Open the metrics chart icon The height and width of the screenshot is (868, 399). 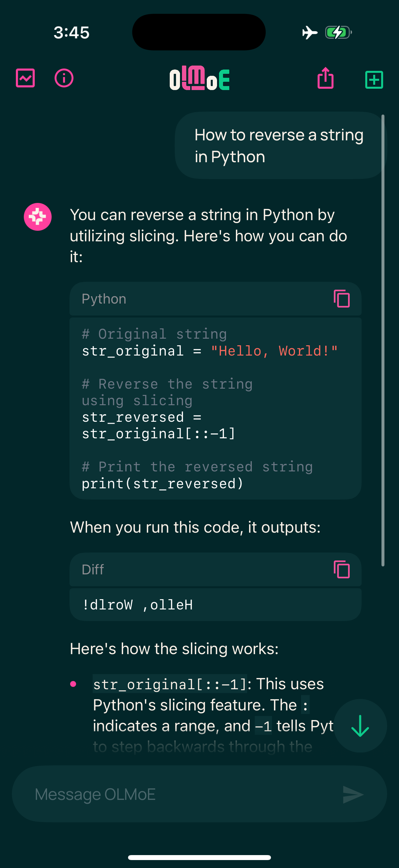[x=25, y=78]
